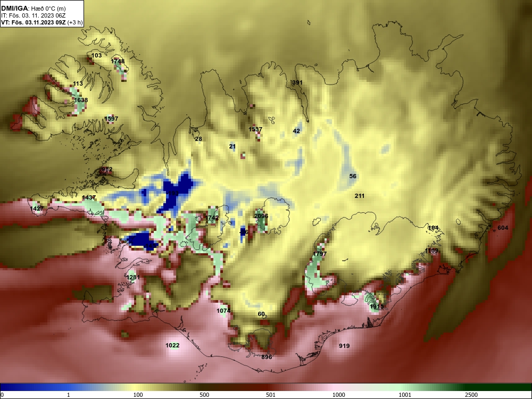Click the map value 982

click(x=107, y=170)
